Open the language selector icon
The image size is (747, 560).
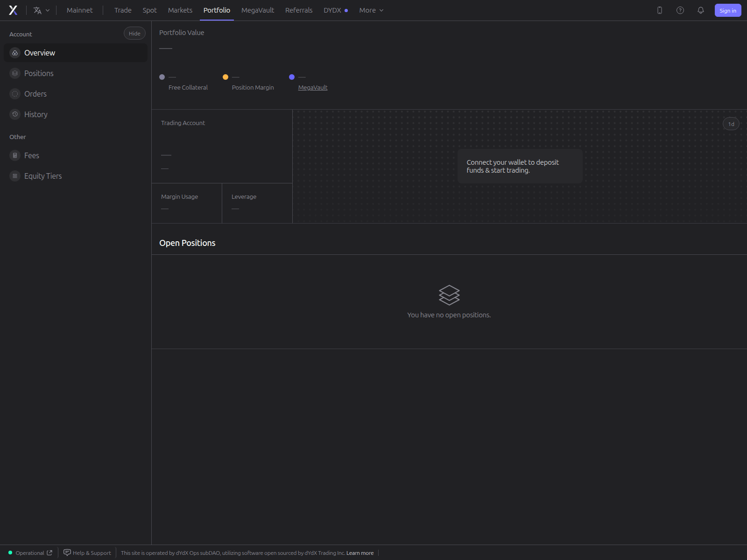tap(38, 10)
